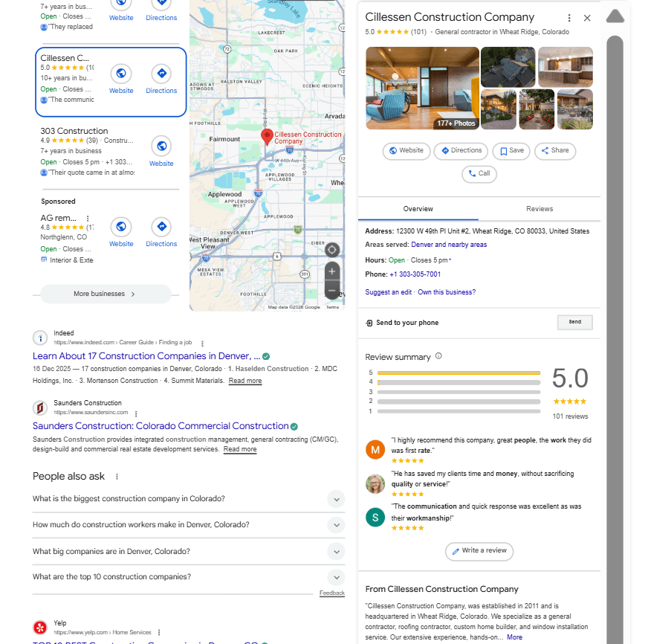Click the Directions pill button in the business panel
This screenshot has width=648, height=644.
click(461, 150)
